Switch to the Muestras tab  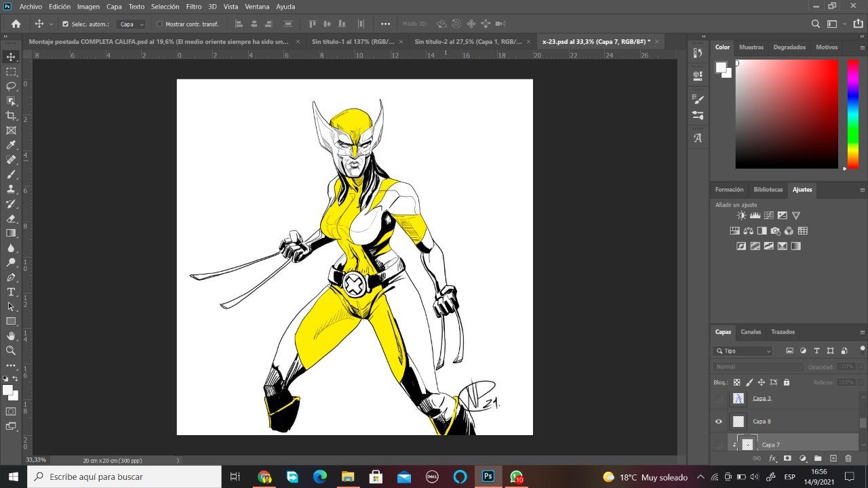[x=751, y=47]
